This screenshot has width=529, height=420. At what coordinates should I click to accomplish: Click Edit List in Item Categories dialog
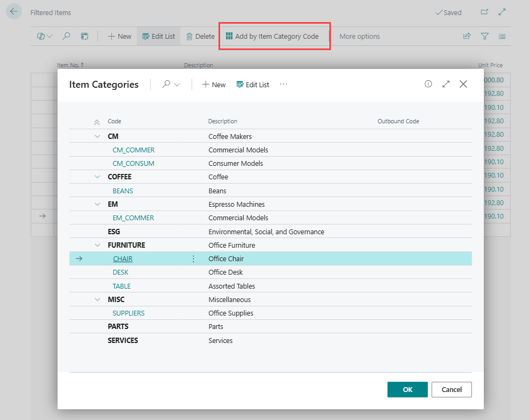[253, 85]
